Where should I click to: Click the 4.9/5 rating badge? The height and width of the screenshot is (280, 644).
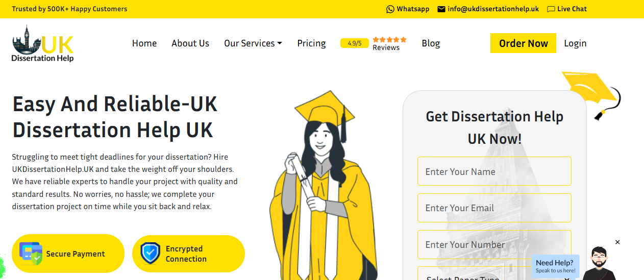[x=355, y=43]
